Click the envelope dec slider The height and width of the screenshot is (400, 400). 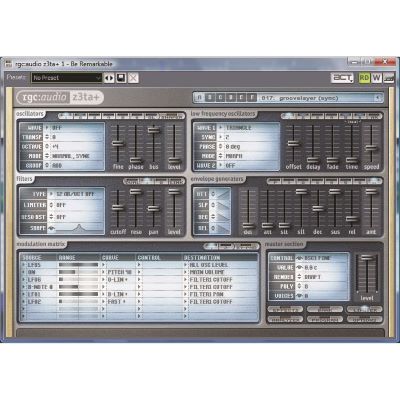coord(318,208)
